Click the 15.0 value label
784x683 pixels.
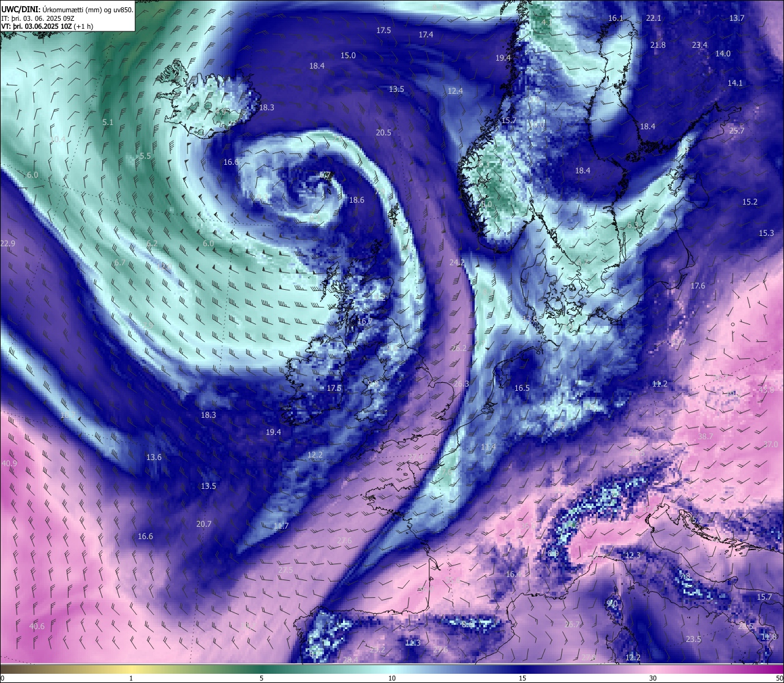(x=348, y=55)
